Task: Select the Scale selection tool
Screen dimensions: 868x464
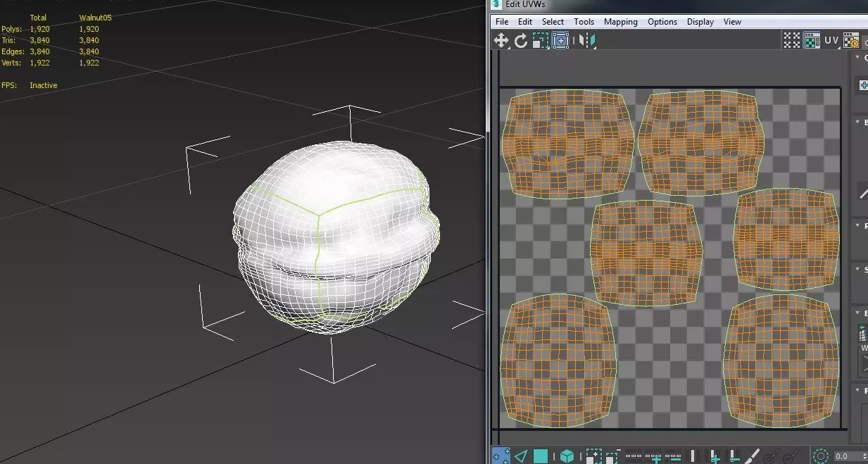Action: click(541, 40)
